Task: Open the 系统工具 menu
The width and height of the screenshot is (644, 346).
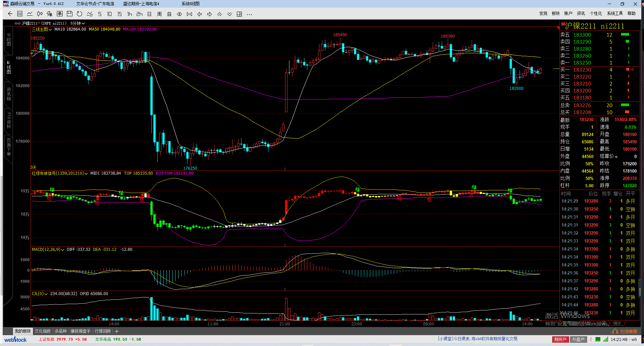Action: [x=614, y=14]
